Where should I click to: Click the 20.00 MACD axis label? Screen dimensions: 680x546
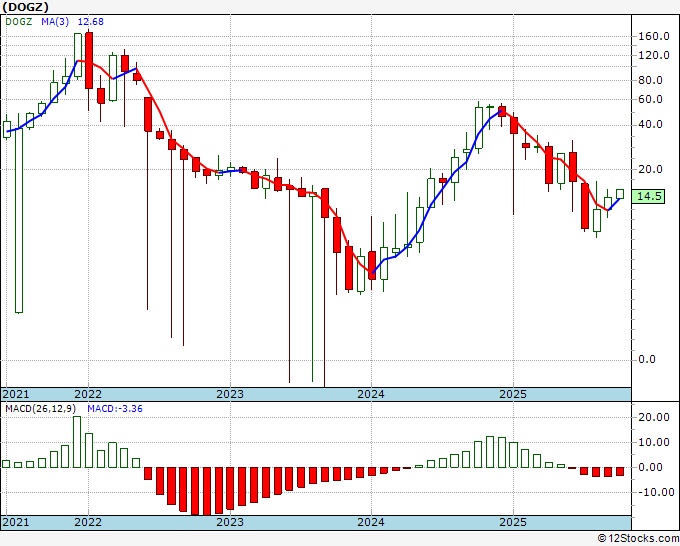click(x=654, y=417)
